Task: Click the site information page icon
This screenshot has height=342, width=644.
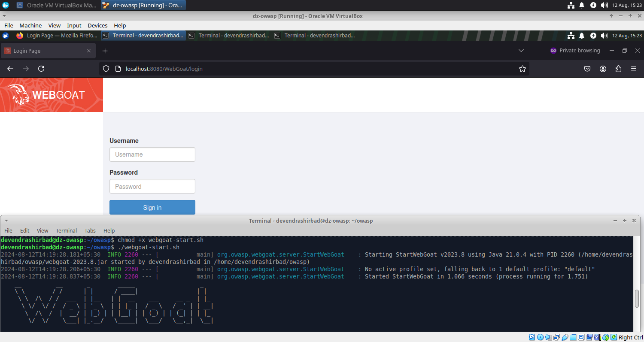Action: point(118,69)
